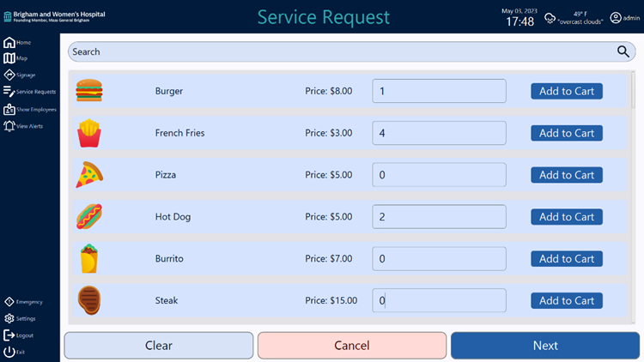The width and height of the screenshot is (644, 362).
Task: Open the admin user account icon
Action: click(x=616, y=17)
